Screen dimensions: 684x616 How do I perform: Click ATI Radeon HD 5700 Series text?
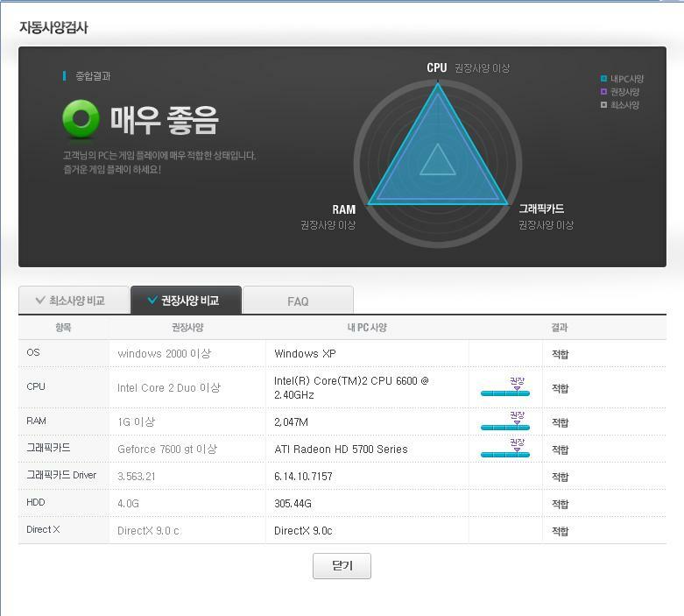pos(341,449)
